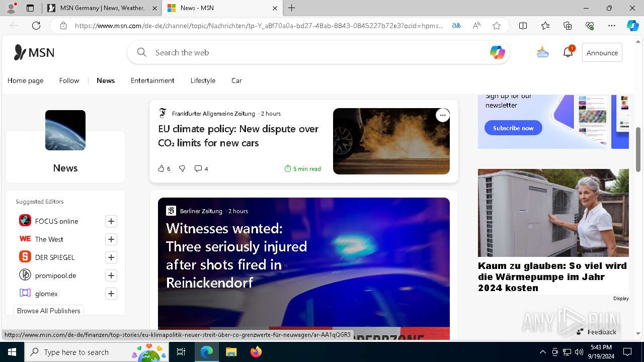Open the Follow section
The height and width of the screenshot is (362, 644).
(x=69, y=80)
